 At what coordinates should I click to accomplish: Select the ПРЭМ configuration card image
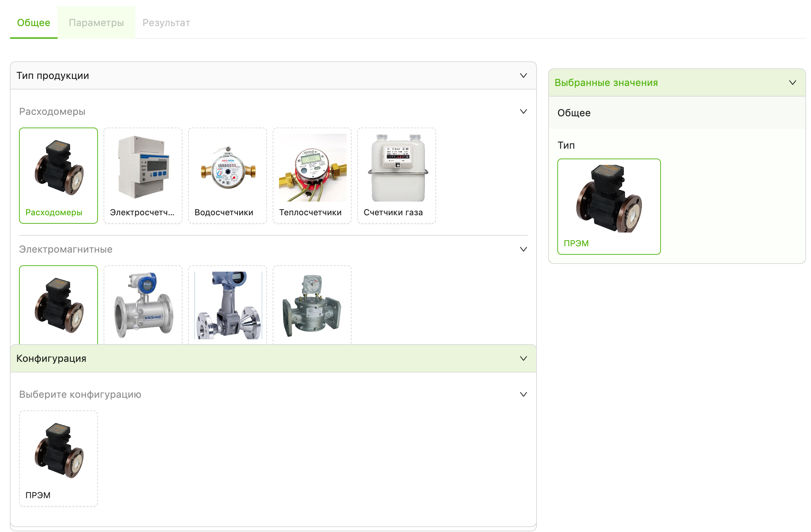click(58, 451)
